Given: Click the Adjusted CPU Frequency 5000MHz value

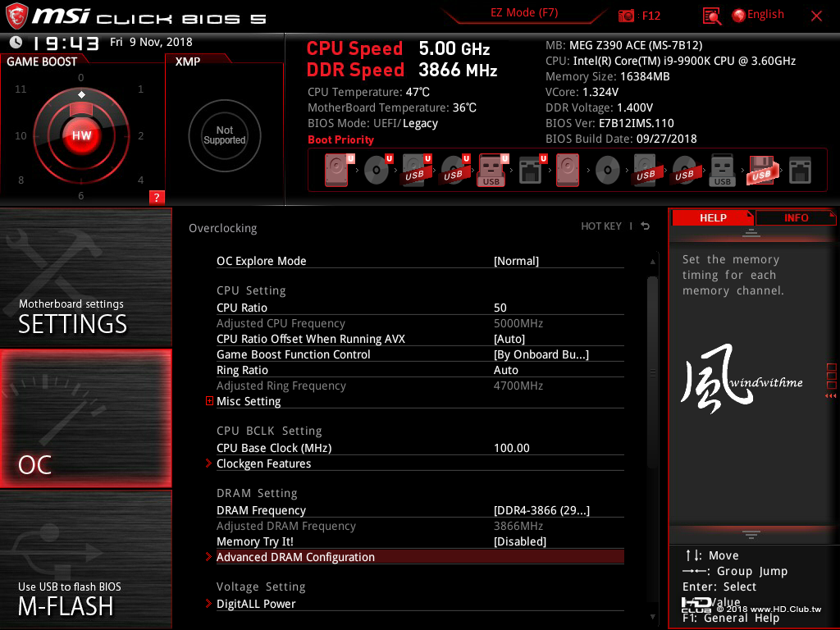Looking at the screenshot, I should click(x=518, y=323).
